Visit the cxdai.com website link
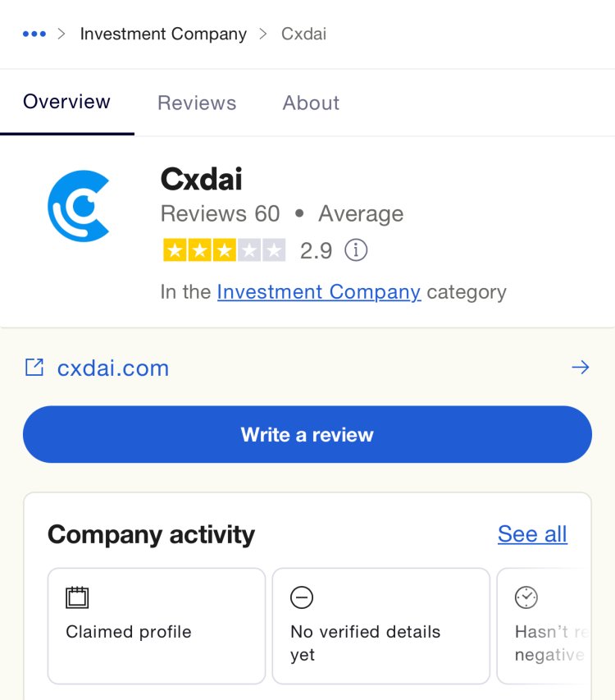Image resolution: width=615 pixels, height=700 pixels. [x=113, y=368]
